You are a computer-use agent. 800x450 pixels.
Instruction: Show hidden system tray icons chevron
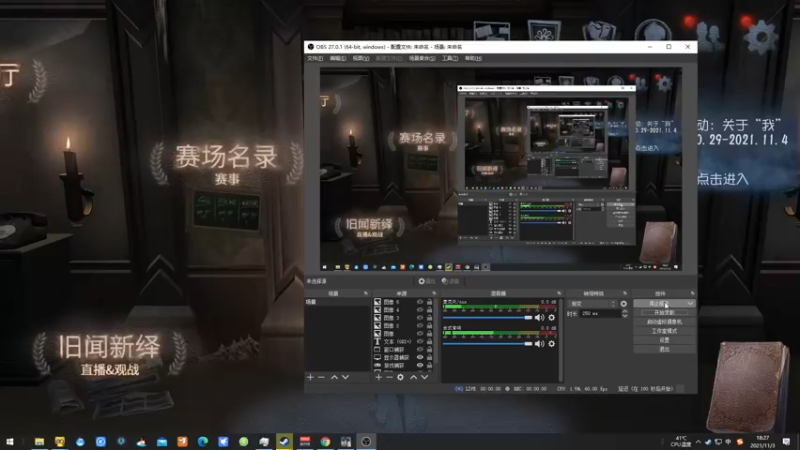(x=698, y=441)
